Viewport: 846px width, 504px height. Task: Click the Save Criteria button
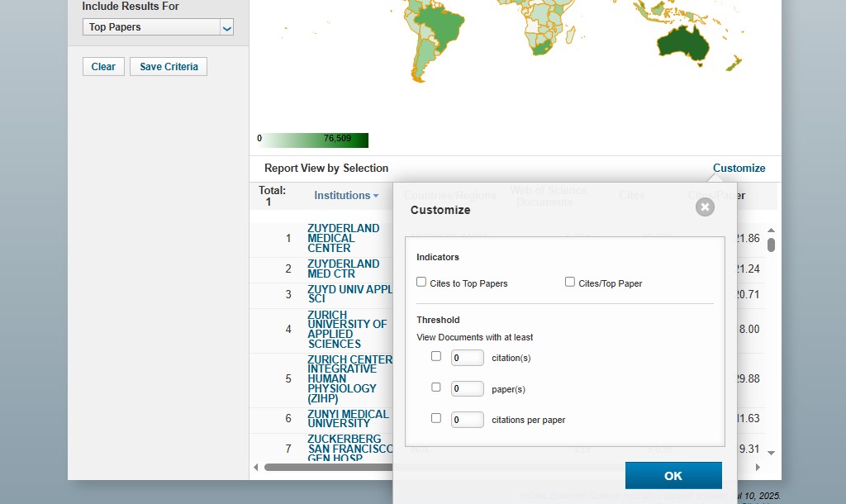169,66
